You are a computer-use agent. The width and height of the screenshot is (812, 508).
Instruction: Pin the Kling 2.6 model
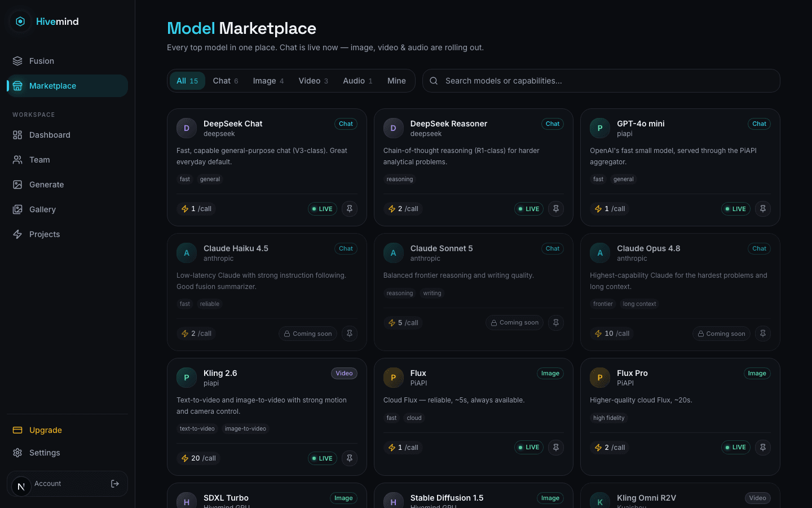coord(350,458)
